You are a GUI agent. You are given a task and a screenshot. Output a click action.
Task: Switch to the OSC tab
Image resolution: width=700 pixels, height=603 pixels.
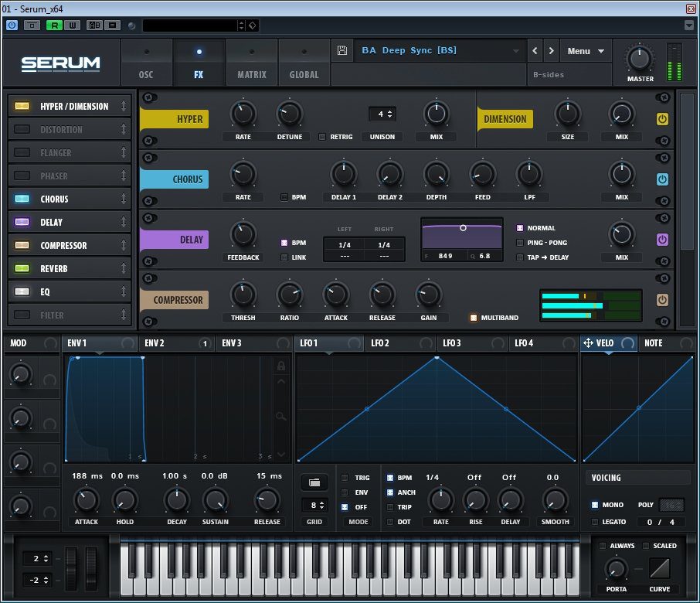[x=147, y=63]
